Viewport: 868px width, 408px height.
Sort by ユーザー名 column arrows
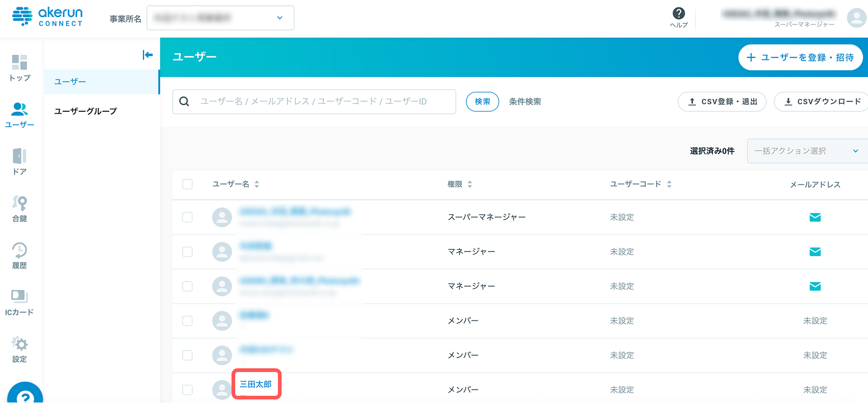pyautogui.click(x=257, y=184)
